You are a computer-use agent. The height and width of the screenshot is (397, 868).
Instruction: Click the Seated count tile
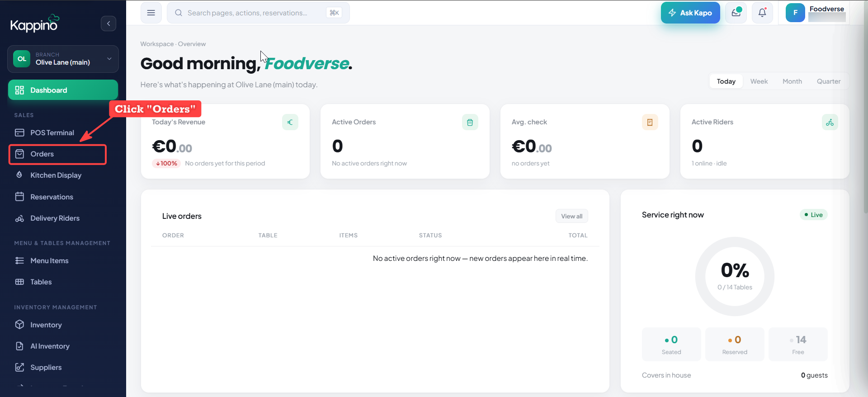671,344
